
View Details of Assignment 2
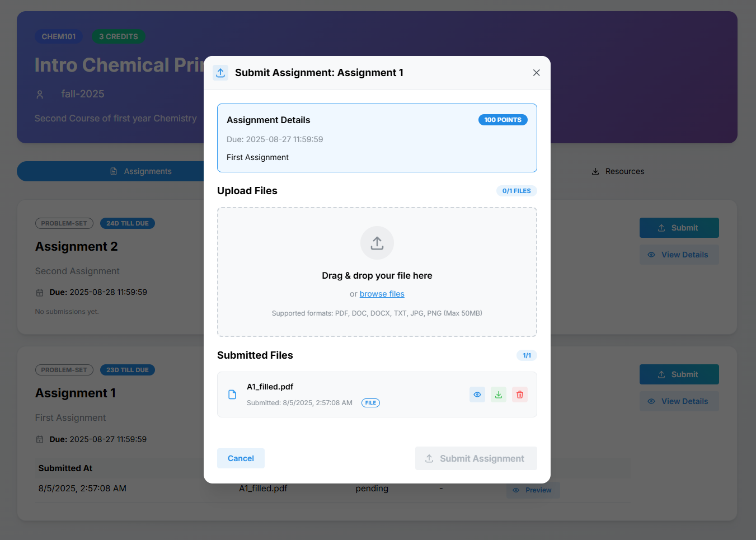click(679, 255)
